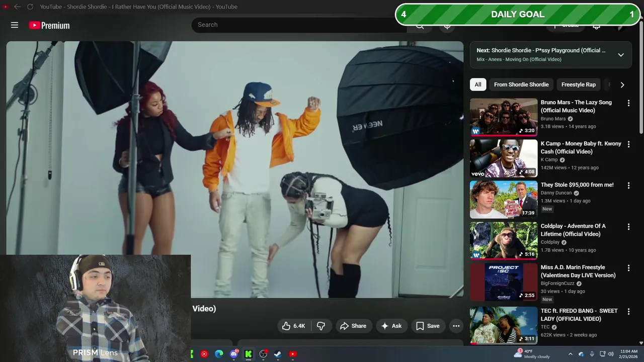The height and width of the screenshot is (362, 644).
Task: Open options menu for Bruno Mars Lazy Song
Action: click(628, 103)
